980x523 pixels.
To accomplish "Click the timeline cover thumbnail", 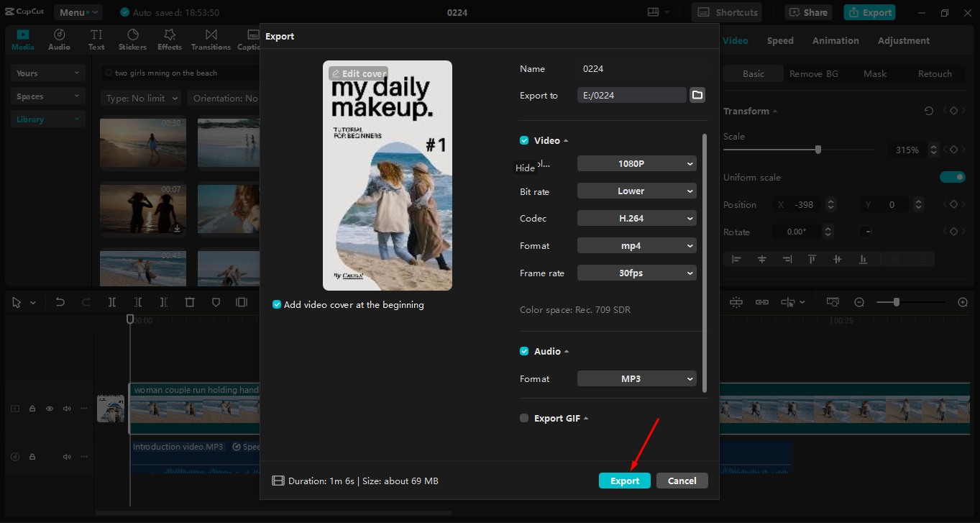I will pyautogui.click(x=111, y=408).
